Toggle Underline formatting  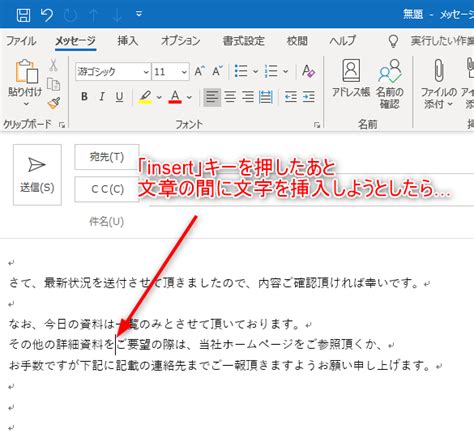click(x=119, y=97)
